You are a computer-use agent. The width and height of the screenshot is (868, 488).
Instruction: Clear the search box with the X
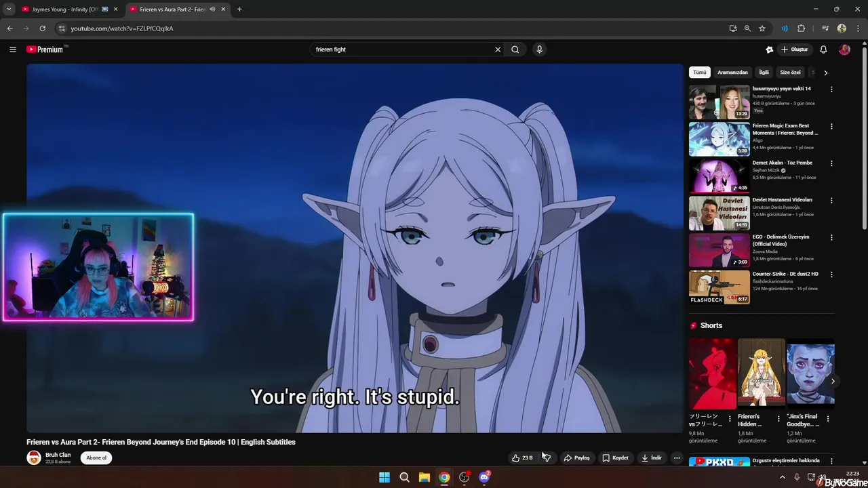(x=498, y=49)
